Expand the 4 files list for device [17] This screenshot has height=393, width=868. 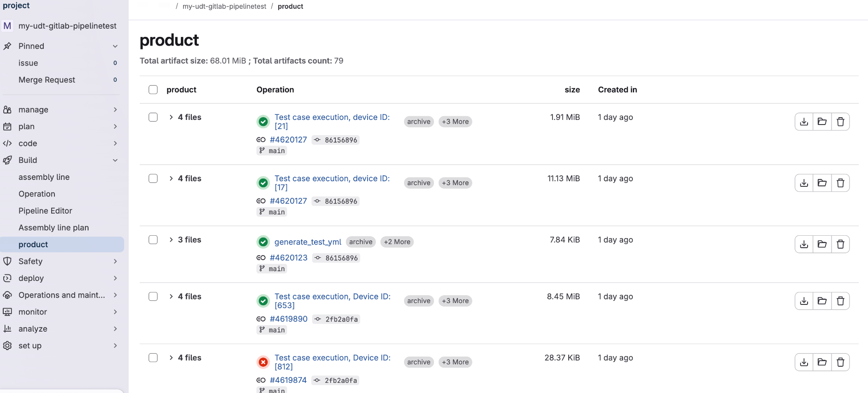tap(171, 179)
